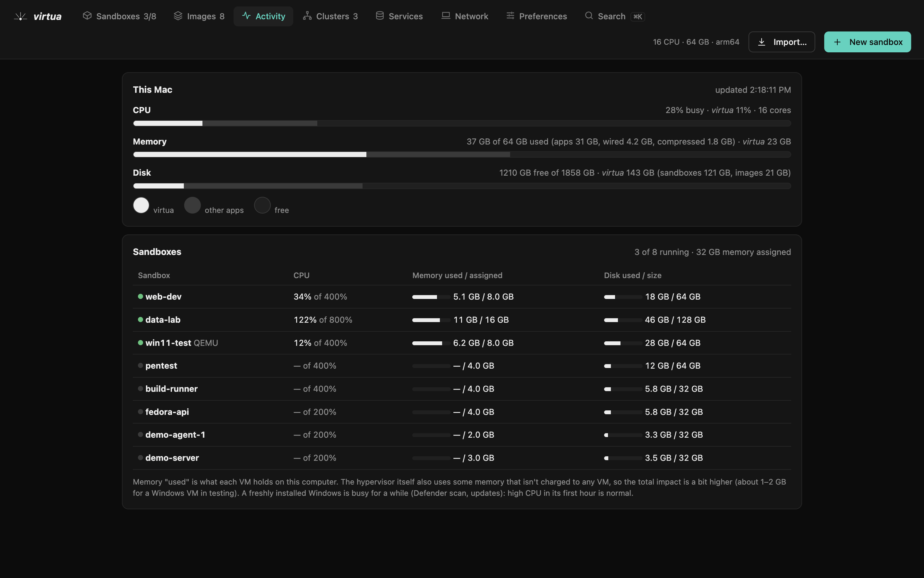Image resolution: width=924 pixels, height=578 pixels.
Task: Click the Activity pulse icon
Action: tap(246, 16)
